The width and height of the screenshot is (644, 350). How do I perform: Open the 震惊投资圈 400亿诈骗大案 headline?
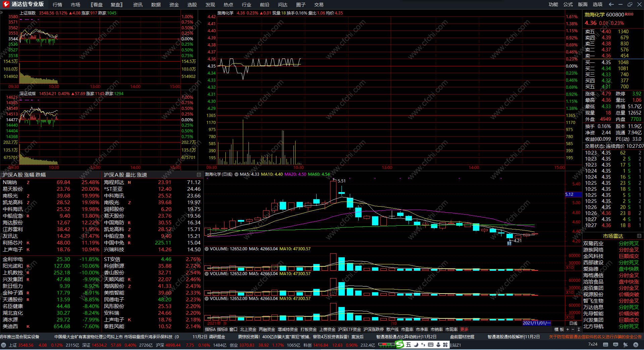tap(301, 337)
